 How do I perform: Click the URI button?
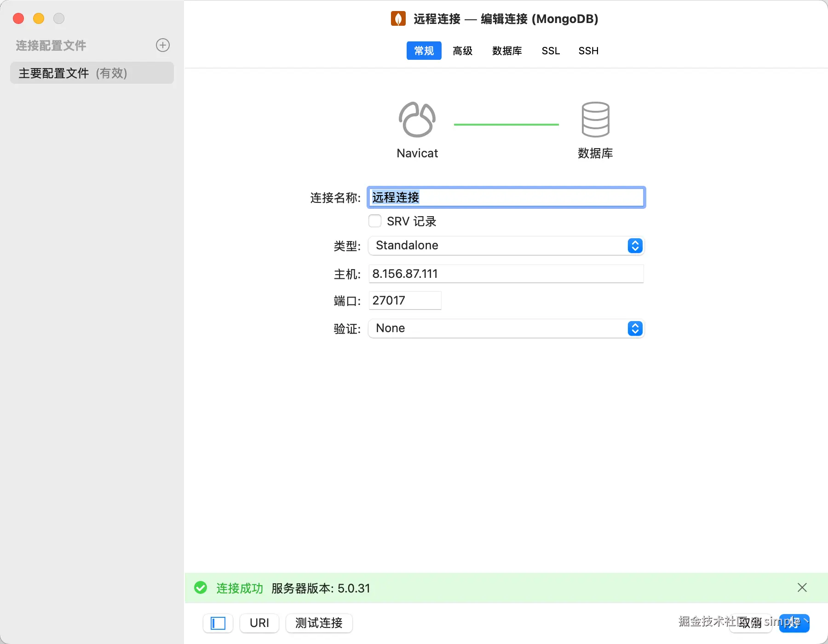point(259,623)
